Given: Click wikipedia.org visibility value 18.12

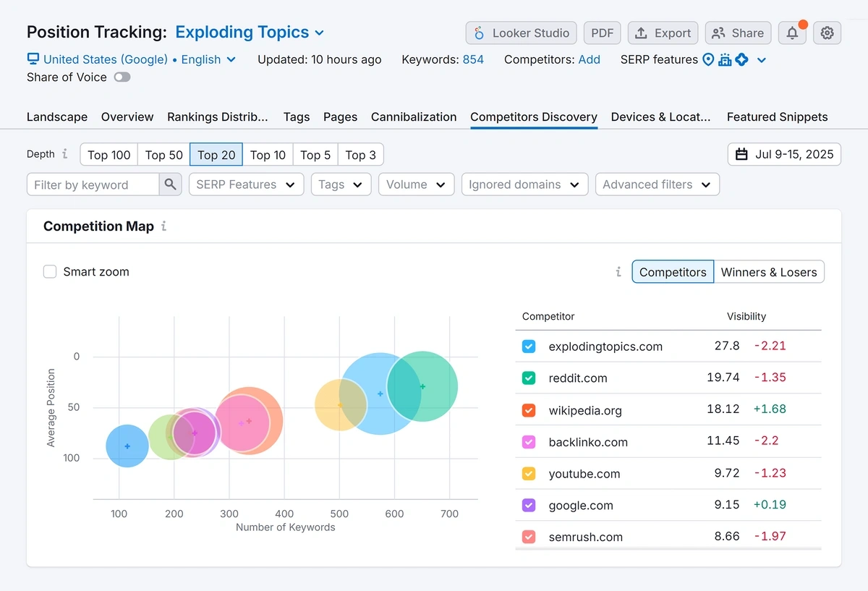Looking at the screenshot, I should click(723, 409).
